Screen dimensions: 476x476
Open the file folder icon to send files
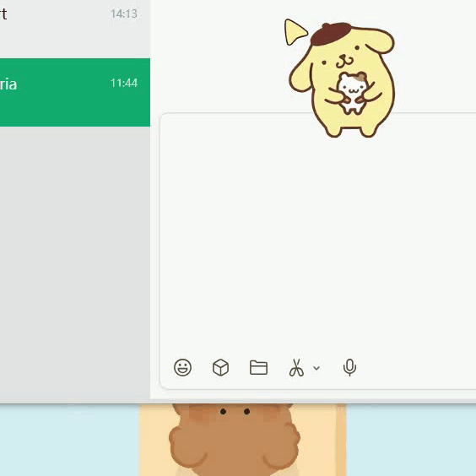pyautogui.click(x=258, y=368)
